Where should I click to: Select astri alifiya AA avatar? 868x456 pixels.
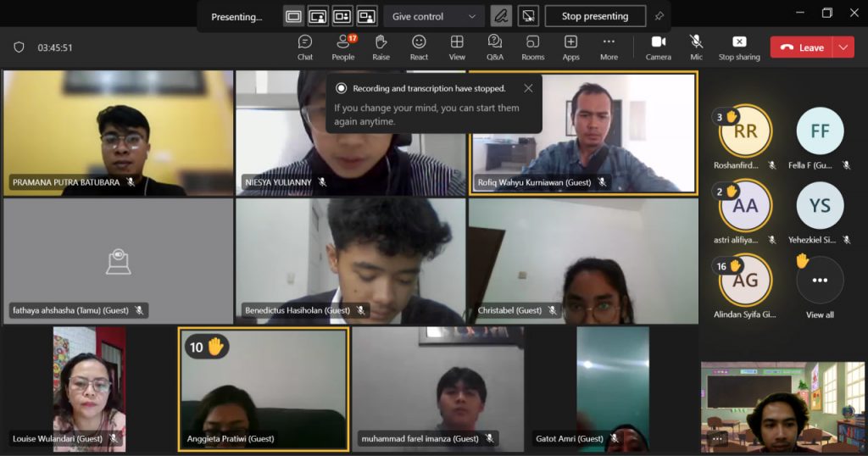[x=745, y=206]
